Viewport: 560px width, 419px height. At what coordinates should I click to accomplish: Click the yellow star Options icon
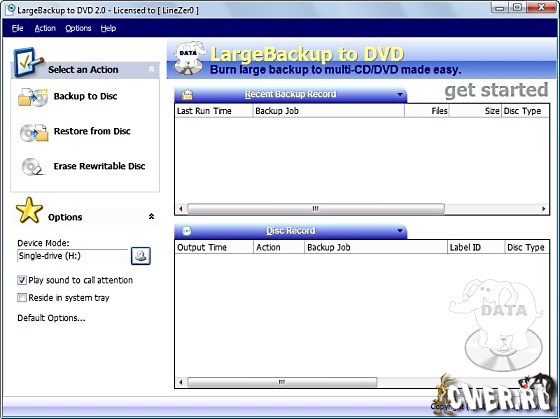pos(29,210)
